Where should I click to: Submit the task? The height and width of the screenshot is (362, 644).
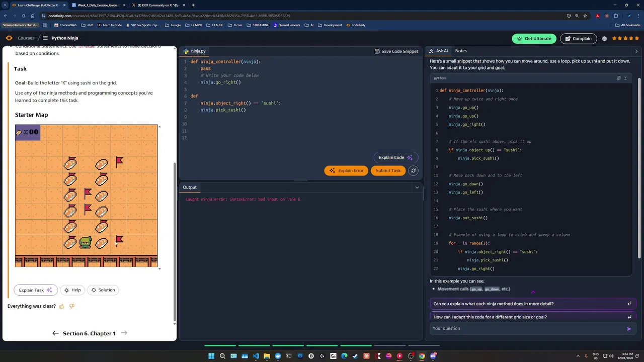388,171
